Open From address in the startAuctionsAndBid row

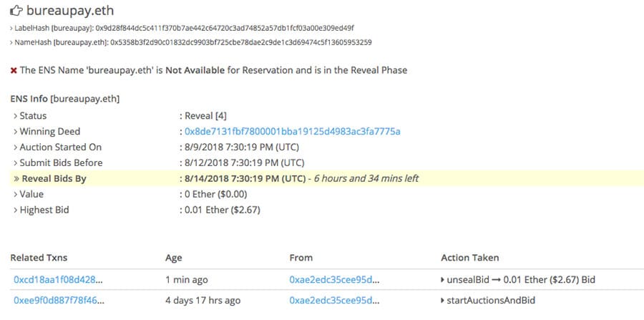click(334, 301)
